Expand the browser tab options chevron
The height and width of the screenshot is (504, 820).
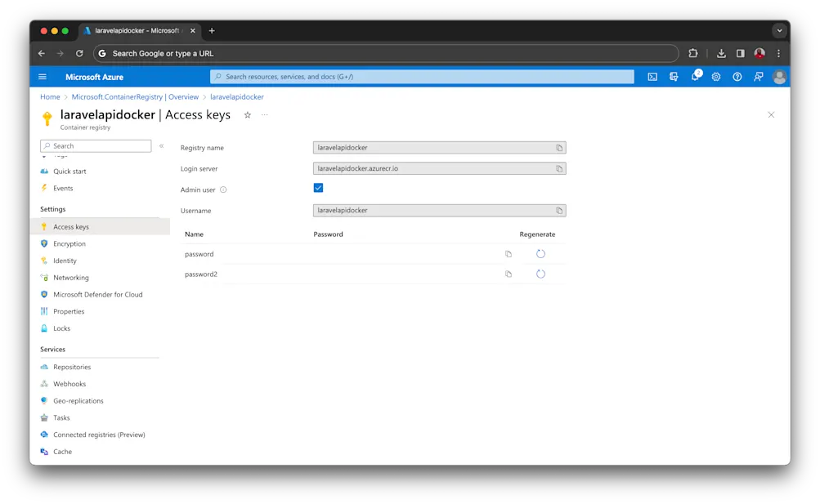coord(779,30)
